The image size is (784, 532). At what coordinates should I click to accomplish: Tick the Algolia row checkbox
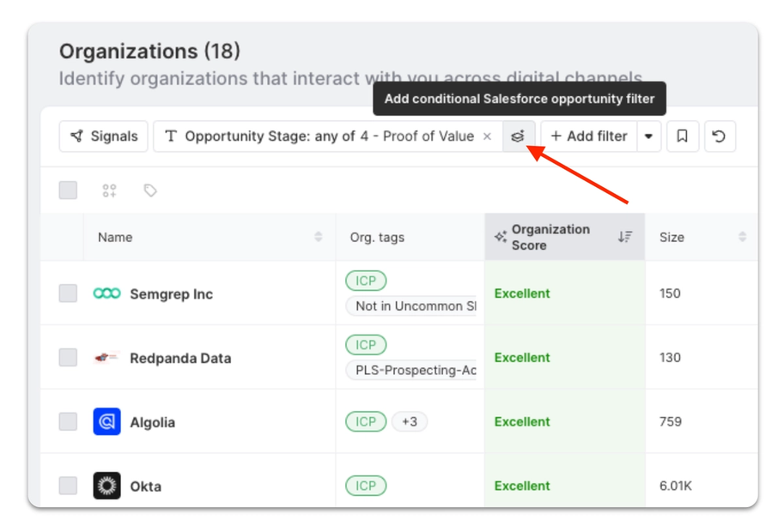click(x=68, y=421)
